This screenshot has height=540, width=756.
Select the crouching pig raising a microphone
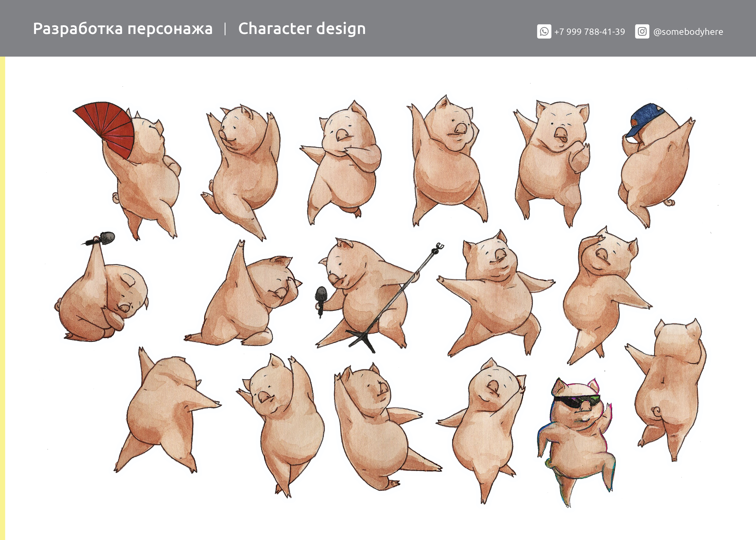(x=101, y=286)
